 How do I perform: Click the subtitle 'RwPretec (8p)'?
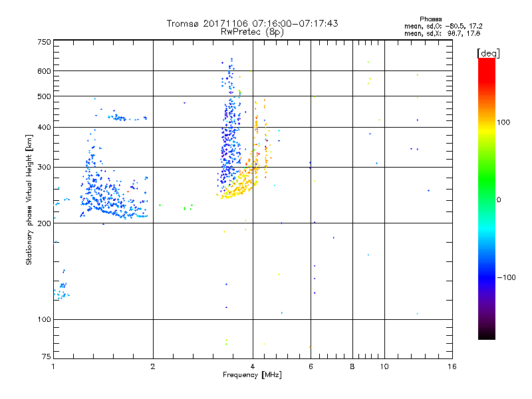tap(252, 32)
